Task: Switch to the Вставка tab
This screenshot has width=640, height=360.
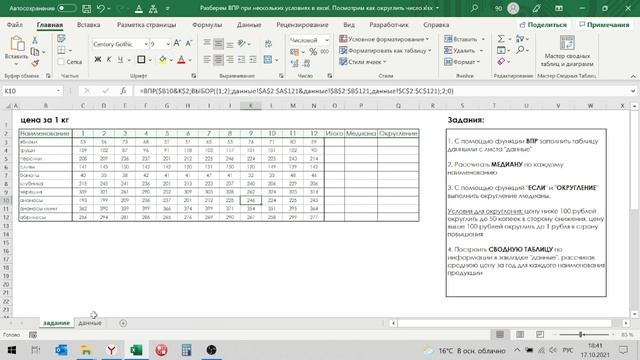Action: tap(89, 25)
